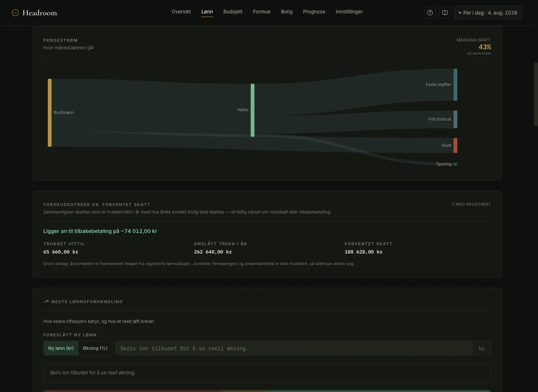Viewport: 538px width, 392px height.
Task: Click the Fritt forbruk label
Action: (x=440, y=119)
